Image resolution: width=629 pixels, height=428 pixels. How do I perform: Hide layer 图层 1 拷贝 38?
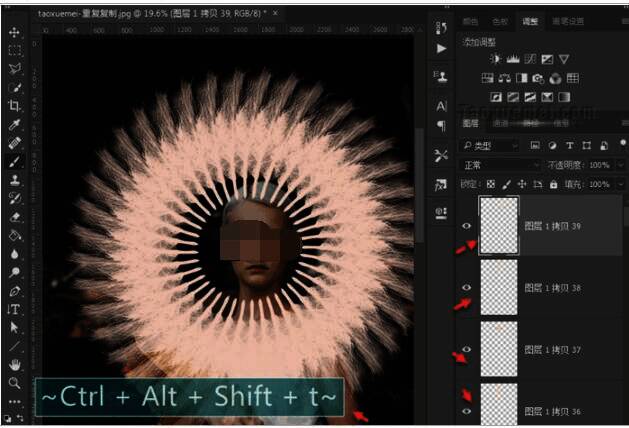466,288
